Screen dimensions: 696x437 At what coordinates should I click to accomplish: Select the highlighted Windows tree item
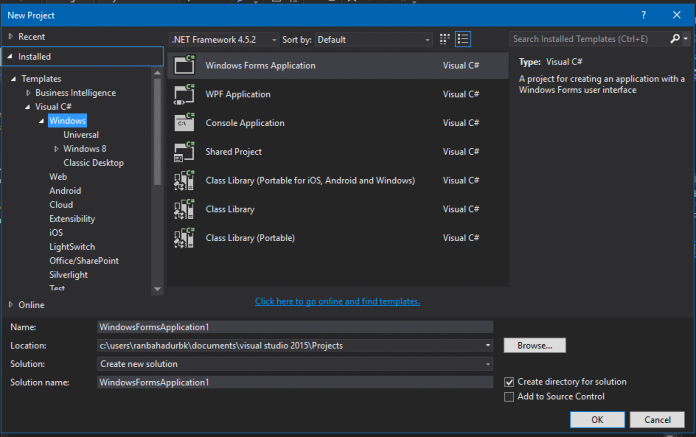tap(67, 121)
